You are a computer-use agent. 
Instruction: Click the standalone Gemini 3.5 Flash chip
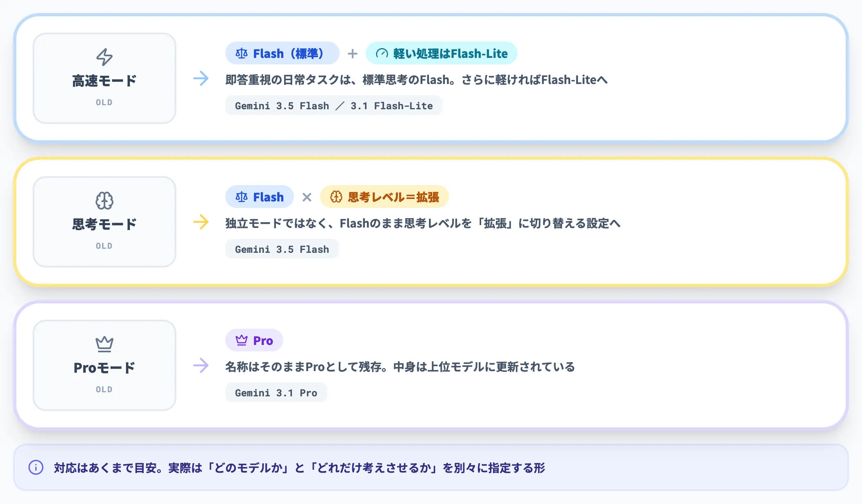pos(282,249)
